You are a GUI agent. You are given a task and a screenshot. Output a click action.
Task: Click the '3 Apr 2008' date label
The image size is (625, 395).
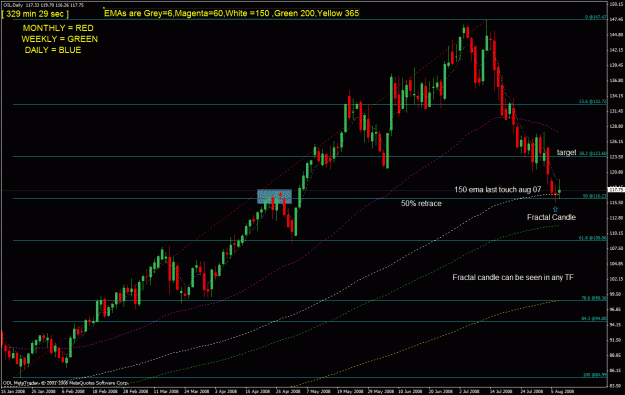[x=226, y=391]
